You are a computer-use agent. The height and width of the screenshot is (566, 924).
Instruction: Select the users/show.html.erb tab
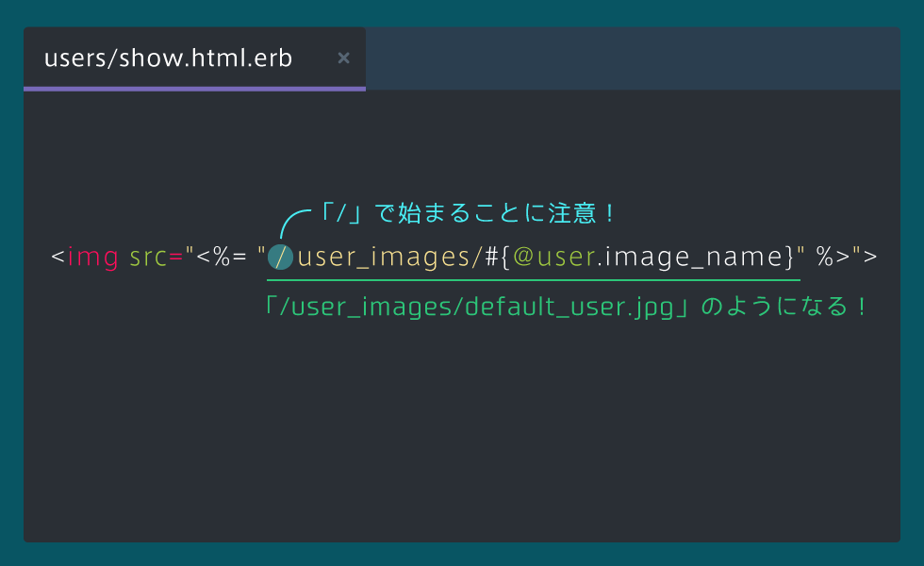coord(194,58)
